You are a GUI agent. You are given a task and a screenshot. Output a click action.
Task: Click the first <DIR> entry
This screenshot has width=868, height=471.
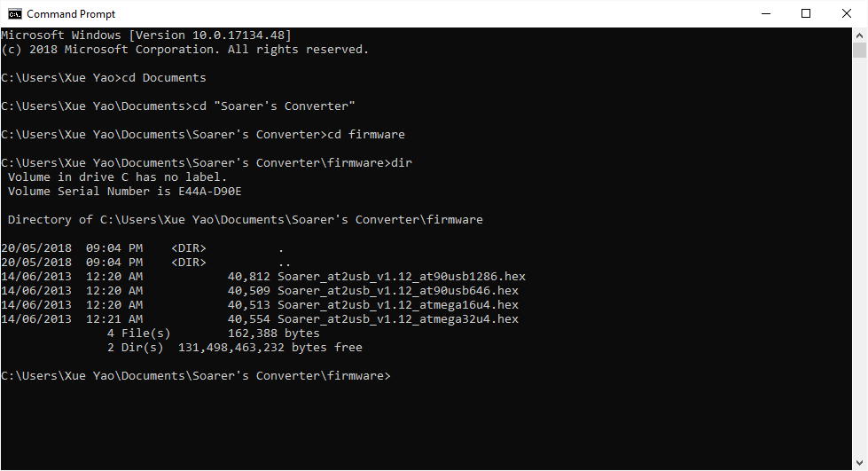click(x=188, y=248)
